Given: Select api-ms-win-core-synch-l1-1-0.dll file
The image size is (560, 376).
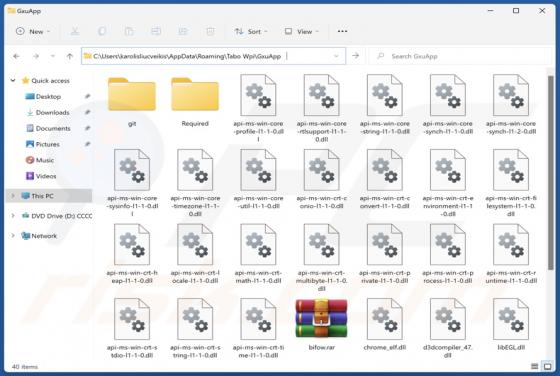Looking at the screenshot, I should tap(448, 104).
